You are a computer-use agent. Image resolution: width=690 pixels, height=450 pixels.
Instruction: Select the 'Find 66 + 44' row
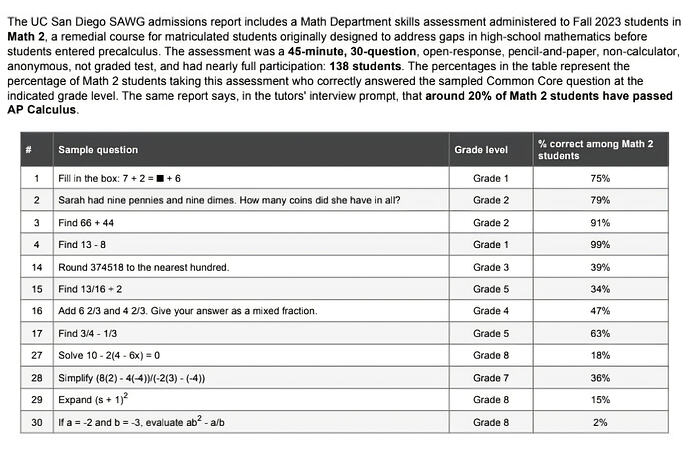pos(345,223)
